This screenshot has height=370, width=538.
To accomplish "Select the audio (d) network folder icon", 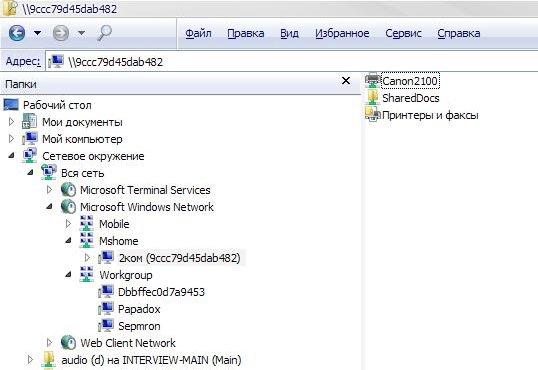I will 49,359.
